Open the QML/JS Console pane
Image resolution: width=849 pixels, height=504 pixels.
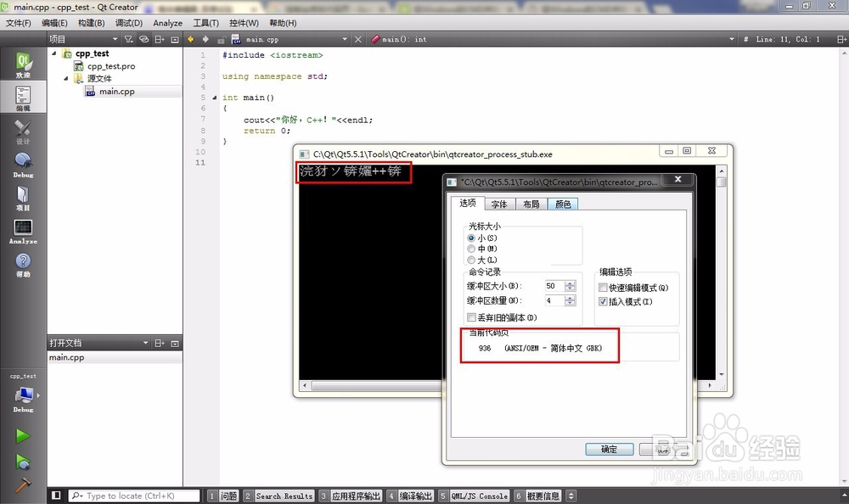474,496
